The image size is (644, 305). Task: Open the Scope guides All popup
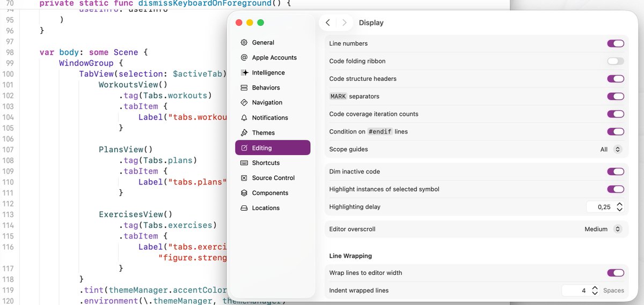pos(611,150)
